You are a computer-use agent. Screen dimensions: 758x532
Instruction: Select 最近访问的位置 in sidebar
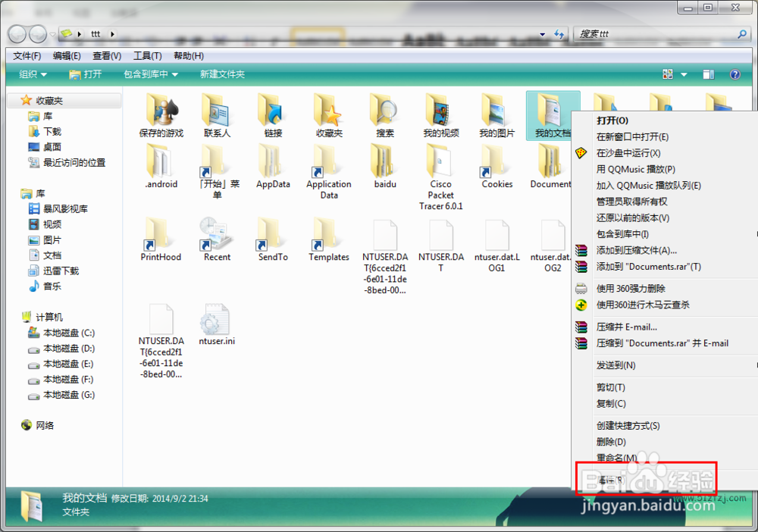click(x=67, y=162)
